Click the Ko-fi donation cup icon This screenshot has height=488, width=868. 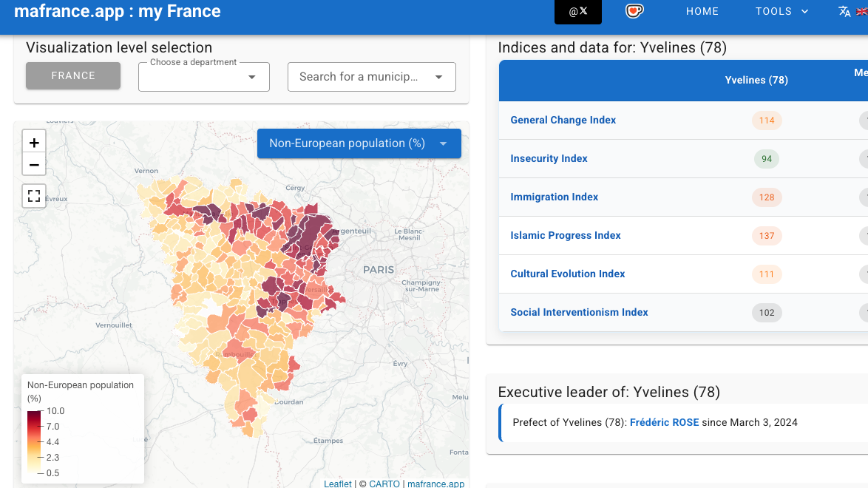[x=634, y=11]
